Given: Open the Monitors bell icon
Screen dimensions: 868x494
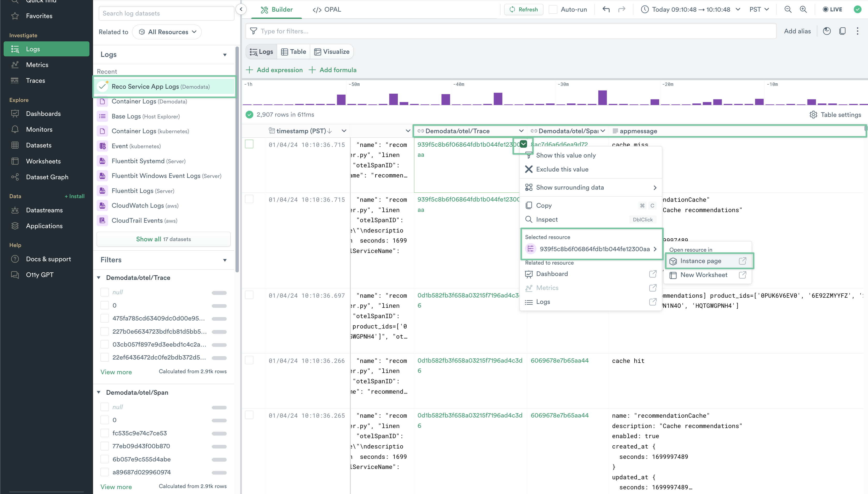Looking at the screenshot, I should (15, 129).
